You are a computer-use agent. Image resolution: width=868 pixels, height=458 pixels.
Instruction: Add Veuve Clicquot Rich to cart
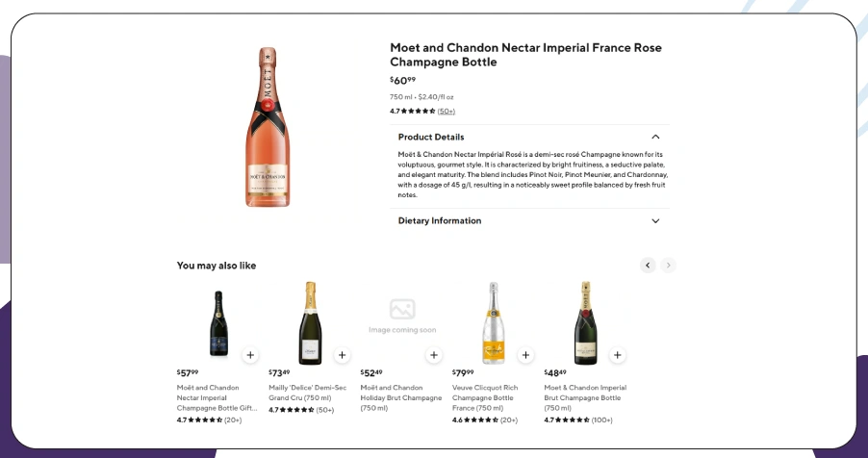tap(525, 355)
